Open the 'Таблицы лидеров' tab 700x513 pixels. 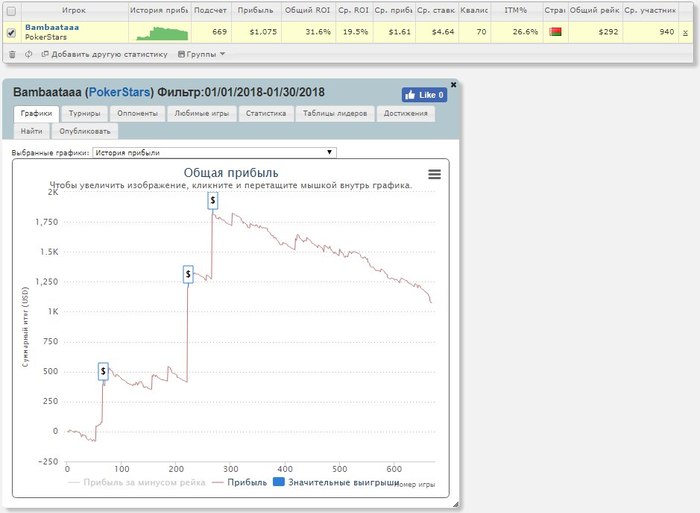(x=335, y=113)
